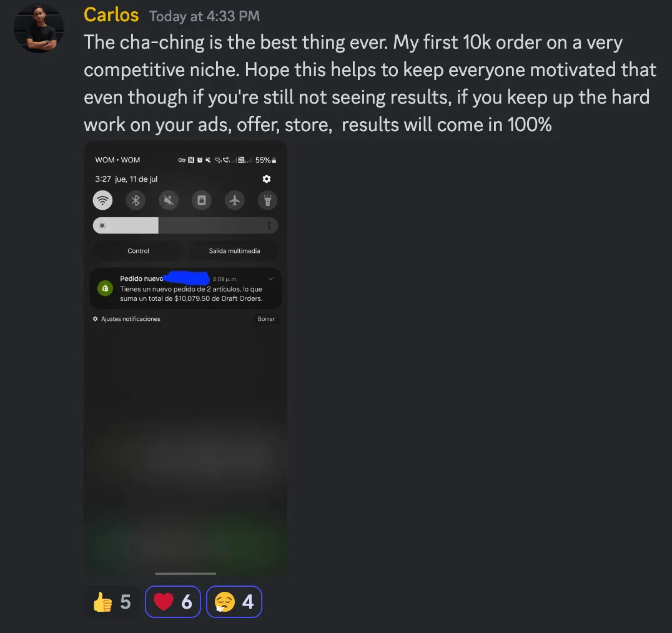The width and height of the screenshot is (672, 633).
Task: Click Borrar to clear notifications
Action: coord(265,318)
